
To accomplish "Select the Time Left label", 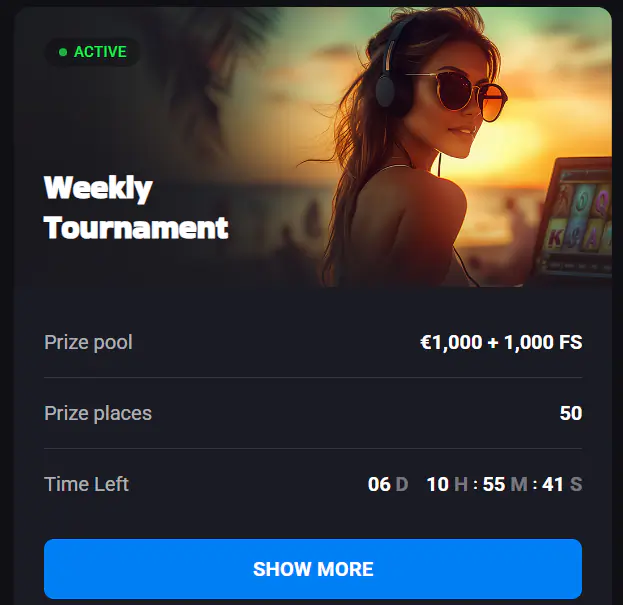I will pos(86,484).
